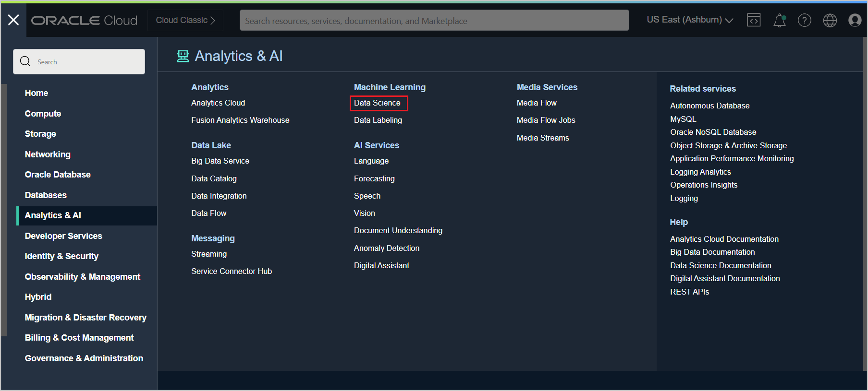Open Analytics Cloud

(218, 103)
